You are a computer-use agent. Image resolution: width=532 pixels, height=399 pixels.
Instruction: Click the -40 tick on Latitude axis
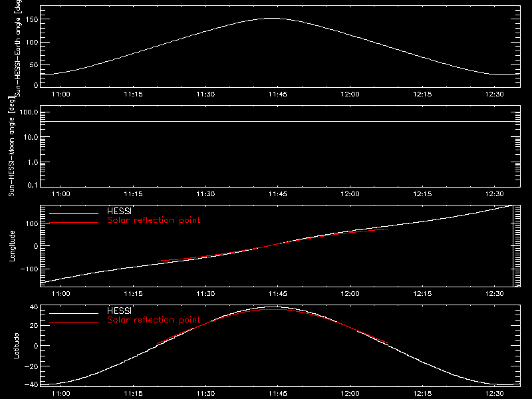click(x=31, y=385)
